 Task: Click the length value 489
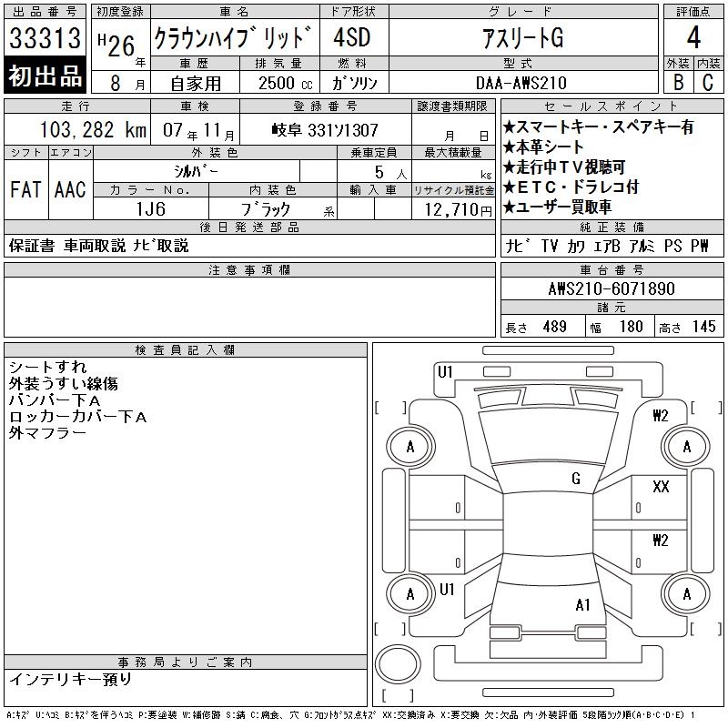tap(554, 327)
